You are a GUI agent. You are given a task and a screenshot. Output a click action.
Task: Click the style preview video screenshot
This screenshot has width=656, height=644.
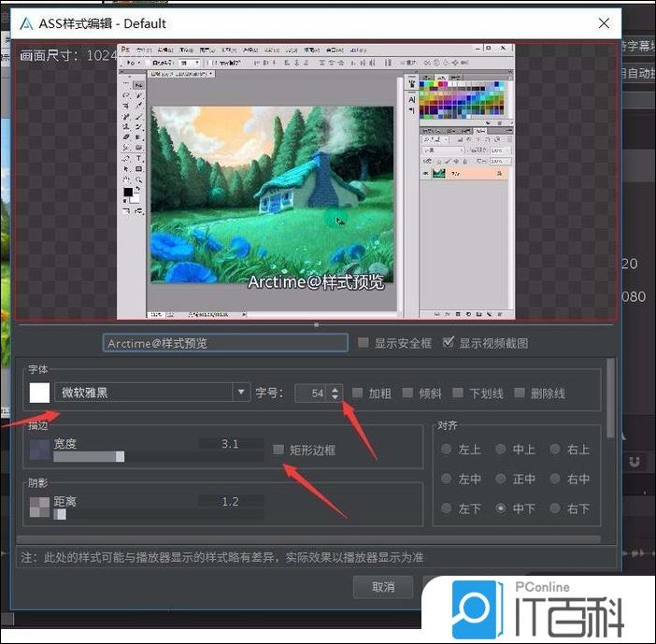[x=316, y=180]
